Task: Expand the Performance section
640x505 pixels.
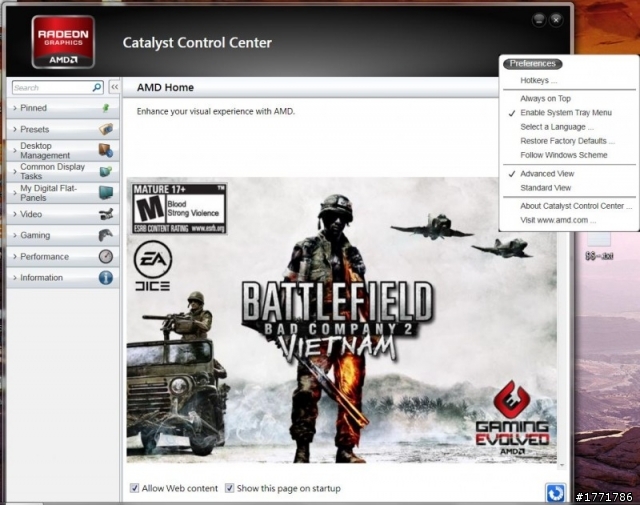Action: pyautogui.click(x=63, y=256)
